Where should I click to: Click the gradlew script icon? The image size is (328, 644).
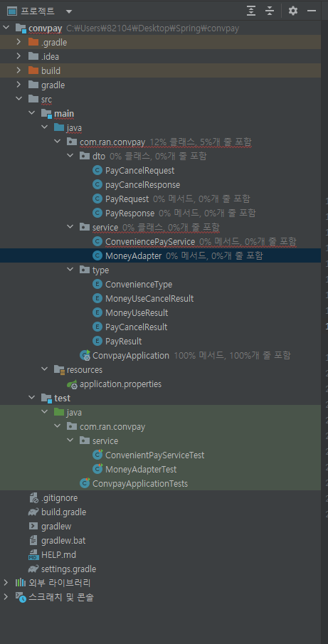tap(33, 526)
